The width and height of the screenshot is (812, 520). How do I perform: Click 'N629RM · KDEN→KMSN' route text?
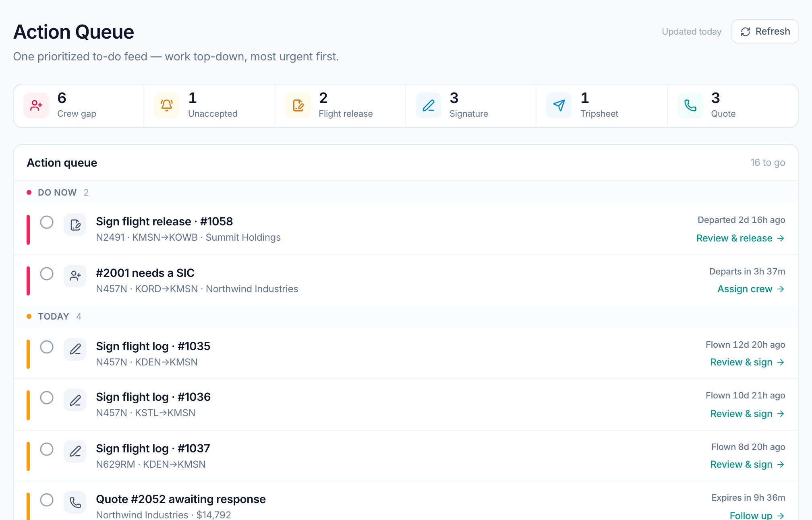(x=151, y=464)
